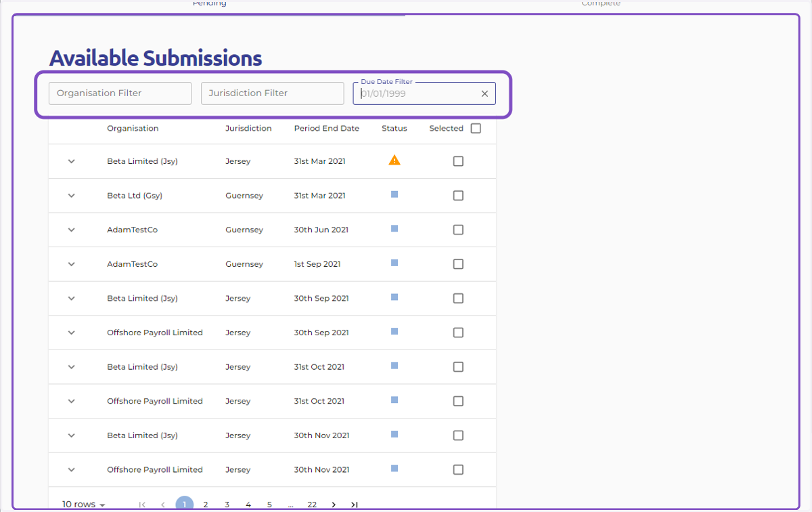This screenshot has width=812, height=512.
Task: Select AdamTestCo 1st Sep 2021 checkbox
Action: point(458,264)
